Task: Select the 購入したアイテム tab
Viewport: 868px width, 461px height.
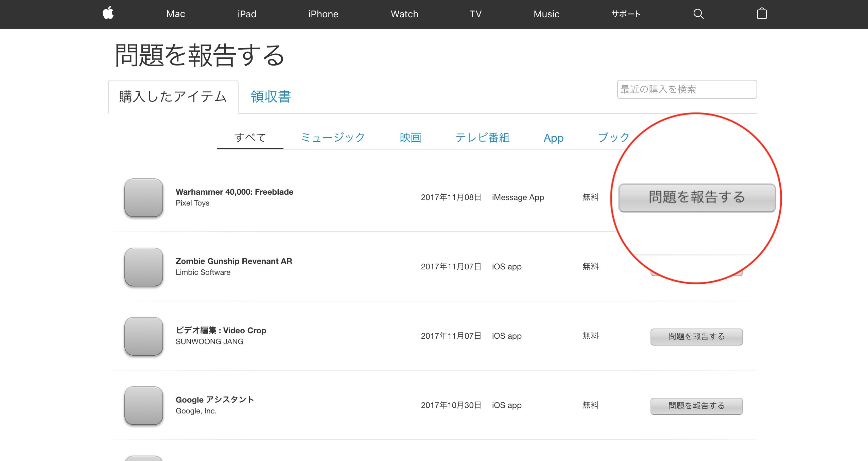Action: point(173,97)
